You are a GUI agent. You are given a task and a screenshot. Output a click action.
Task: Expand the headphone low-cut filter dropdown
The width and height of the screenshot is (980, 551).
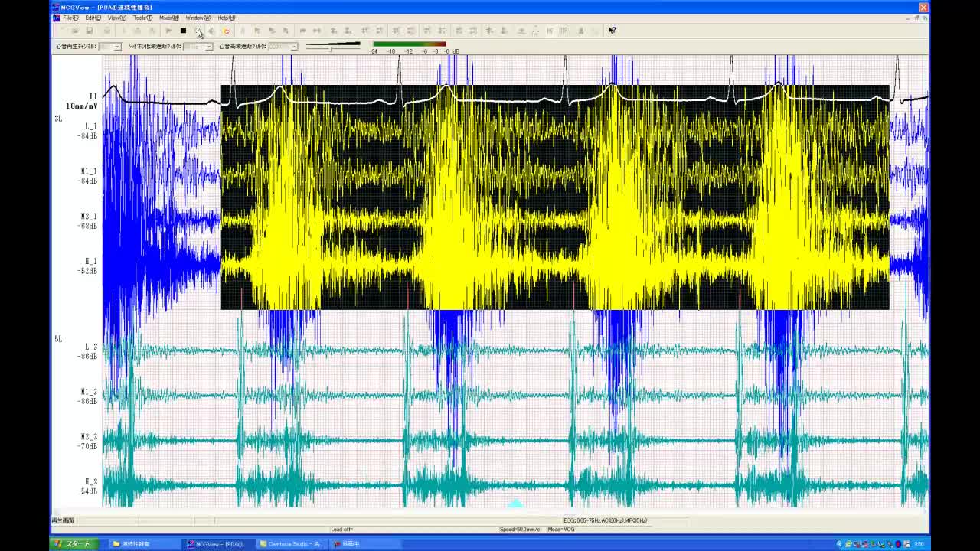tap(208, 47)
